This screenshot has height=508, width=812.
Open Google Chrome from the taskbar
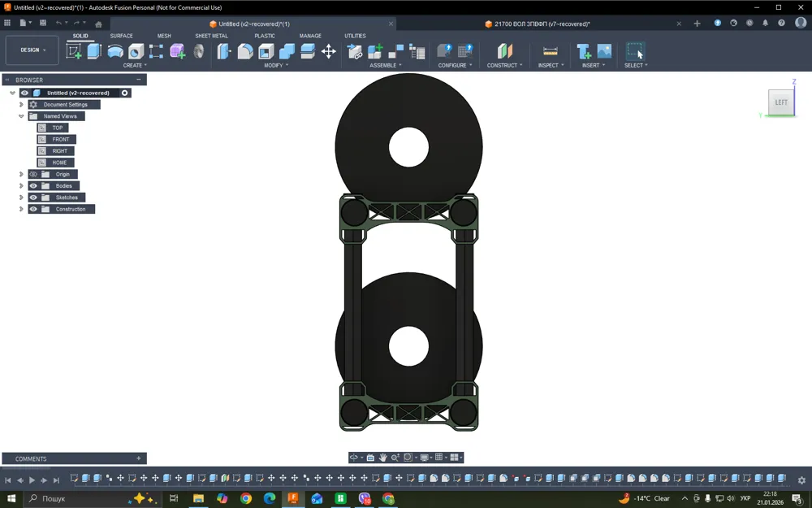[245, 499]
